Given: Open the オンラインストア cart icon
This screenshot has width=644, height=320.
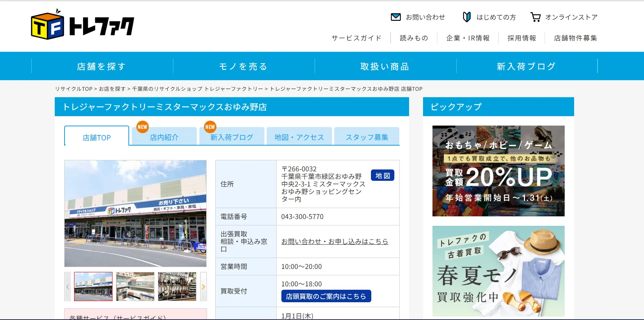Looking at the screenshot, I should [535, 17].
